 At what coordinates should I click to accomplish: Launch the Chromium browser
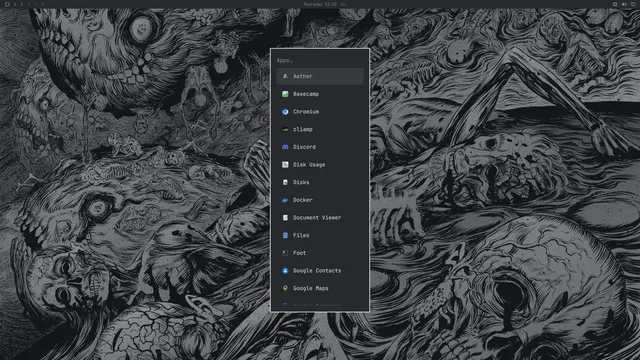[320, 111]
